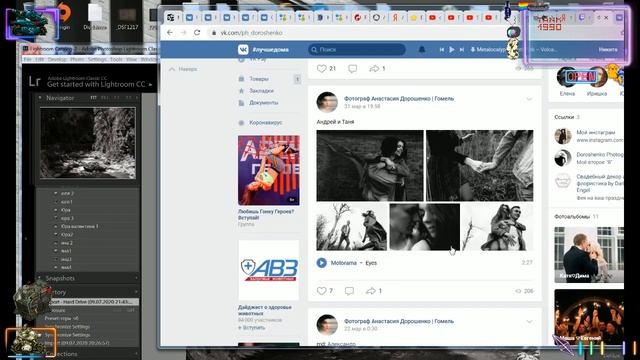Reload the VK page
640x360 pixels.
pyautogui.click(x=197, y=33)
